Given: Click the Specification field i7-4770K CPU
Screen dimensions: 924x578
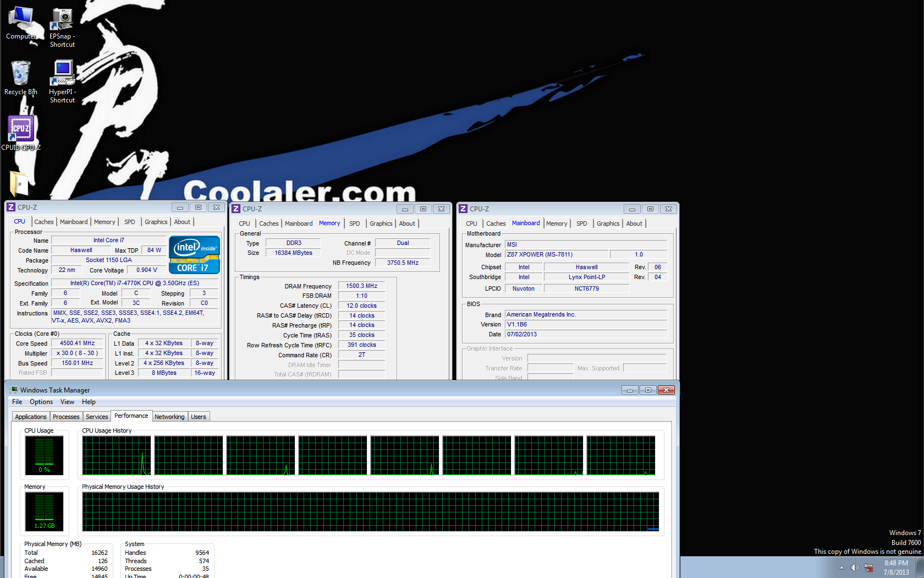Looking at the screenshot, I should click(x=135, y=283).
